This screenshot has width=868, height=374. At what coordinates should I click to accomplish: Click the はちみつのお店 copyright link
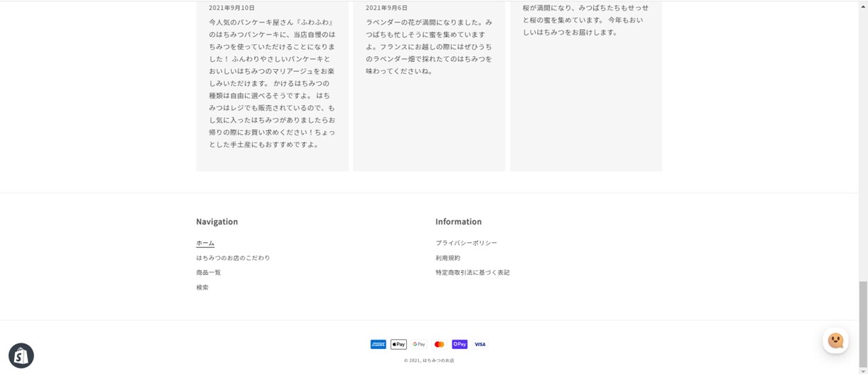click(x=438, y=360)
